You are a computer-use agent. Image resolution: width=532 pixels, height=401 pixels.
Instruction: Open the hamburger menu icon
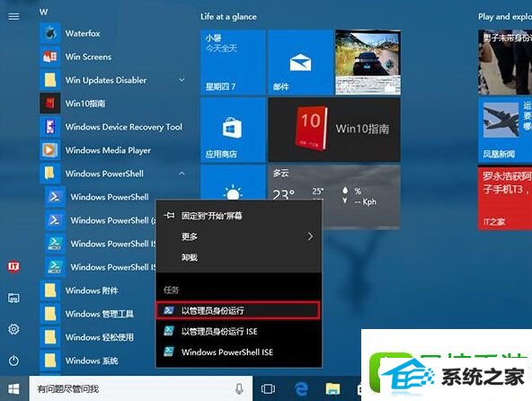tap(13, 16)
